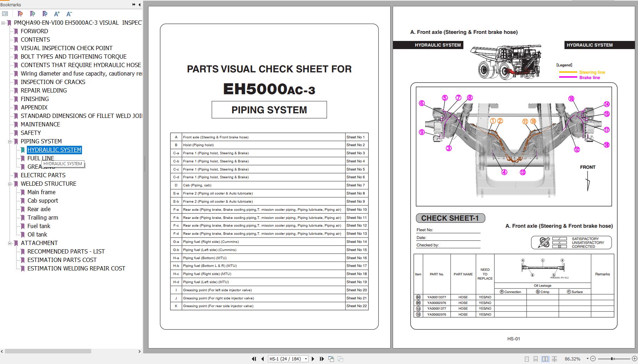Screen dimensions: 638x364
Task: Delete the selected bookmark
Action: point(20,13)
